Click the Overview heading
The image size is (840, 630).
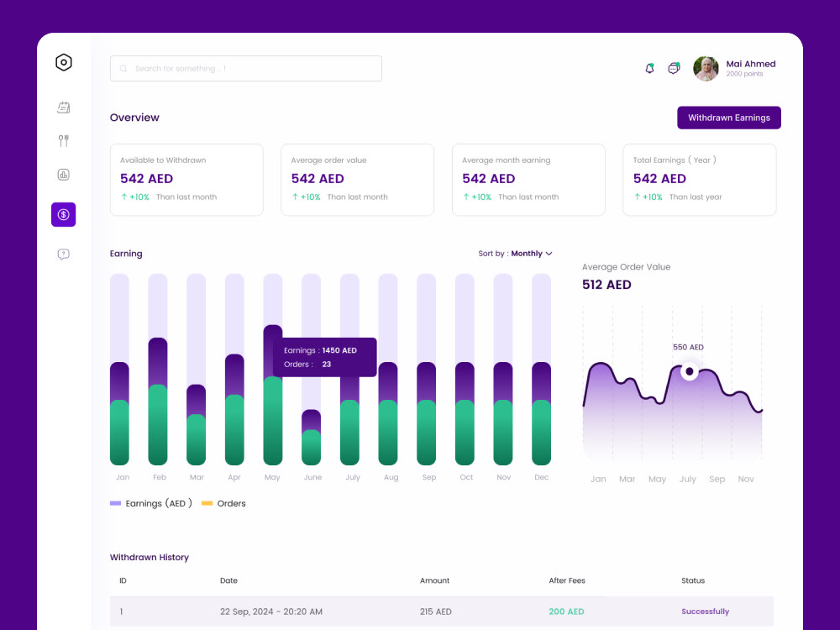click(134, 118)
